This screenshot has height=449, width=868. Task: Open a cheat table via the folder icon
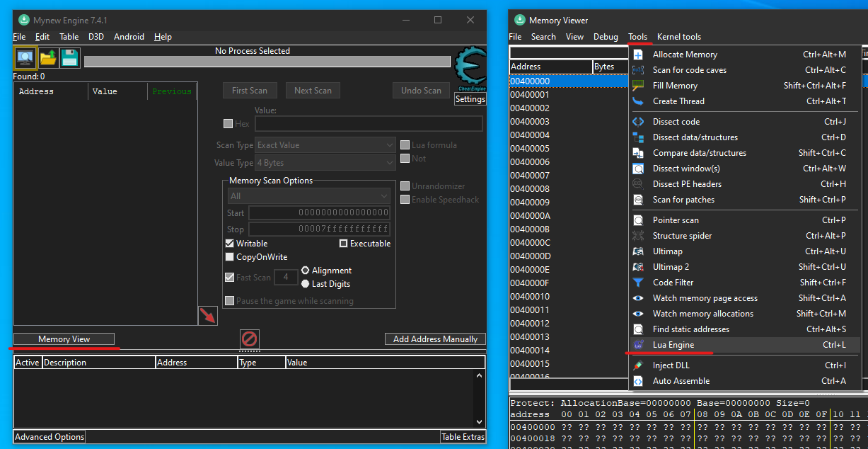48,58
